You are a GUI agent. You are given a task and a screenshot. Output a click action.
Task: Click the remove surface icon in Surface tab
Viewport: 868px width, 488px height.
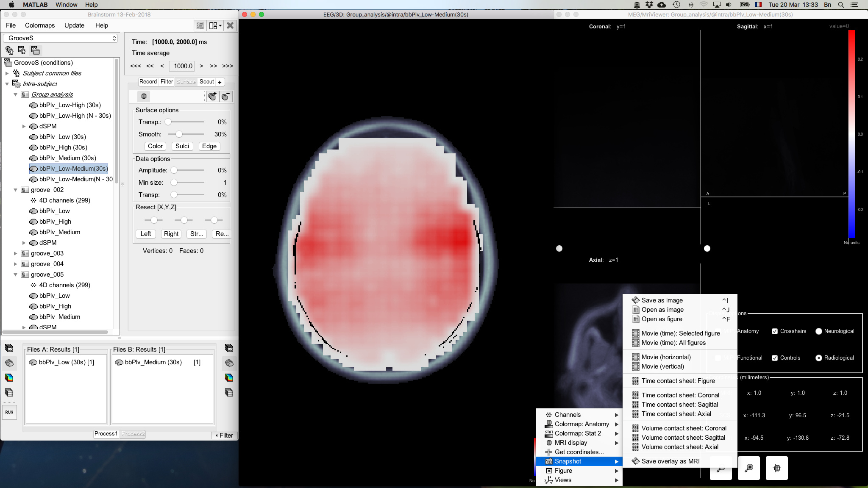pos(226,97)
